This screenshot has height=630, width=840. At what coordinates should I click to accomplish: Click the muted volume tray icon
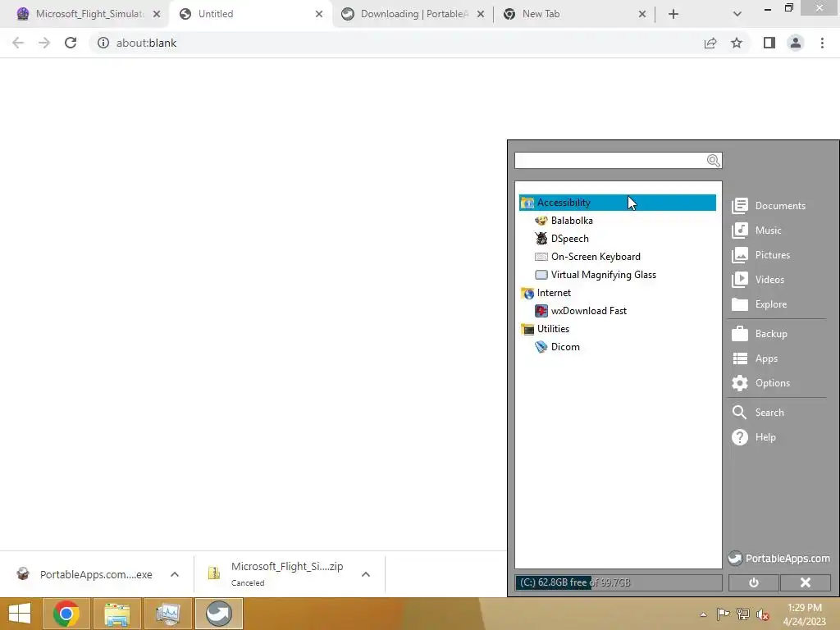[x=762, y=614]
